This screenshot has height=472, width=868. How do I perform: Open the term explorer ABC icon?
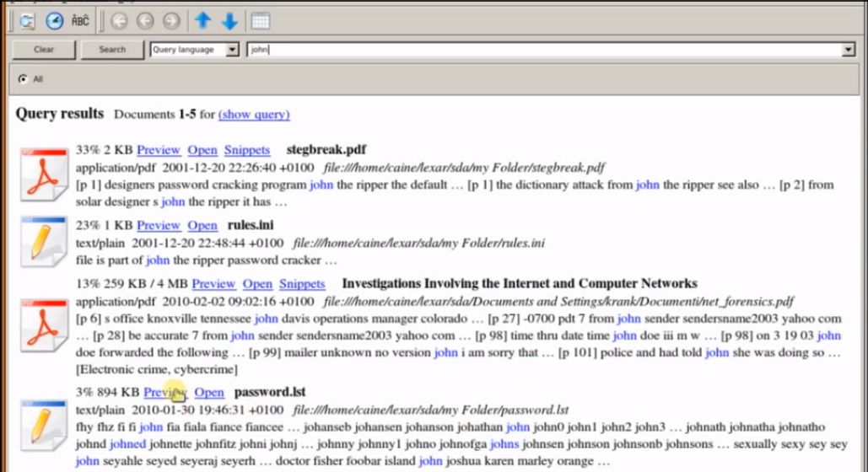(80, 21)
